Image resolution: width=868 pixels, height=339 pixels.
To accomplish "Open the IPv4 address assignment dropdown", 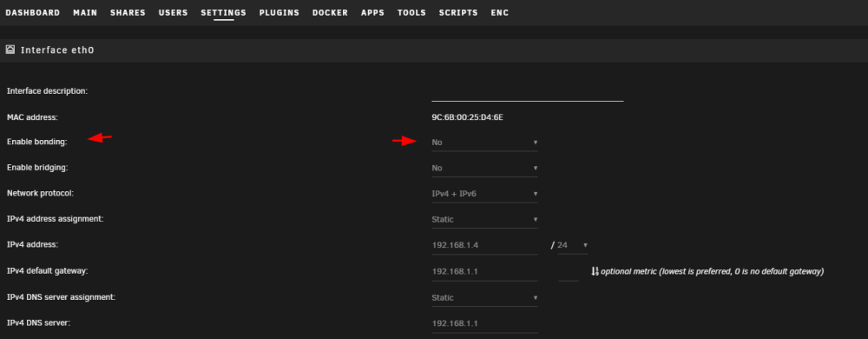I will (485, 219).
